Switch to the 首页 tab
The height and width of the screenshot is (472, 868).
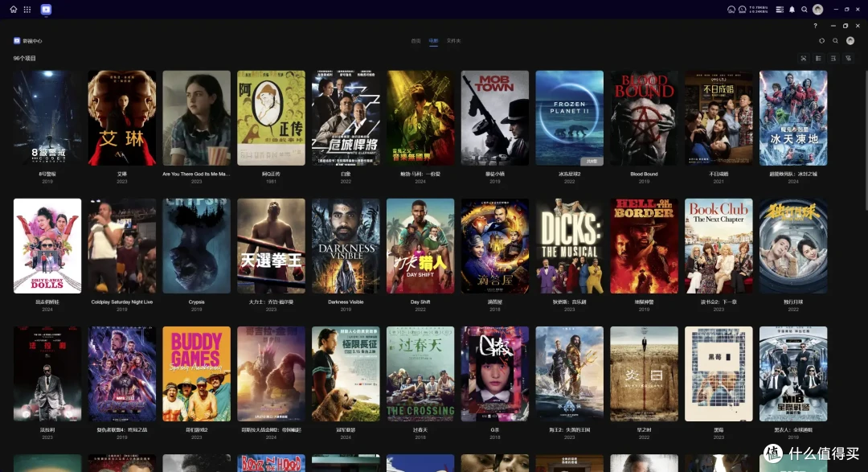416,40
